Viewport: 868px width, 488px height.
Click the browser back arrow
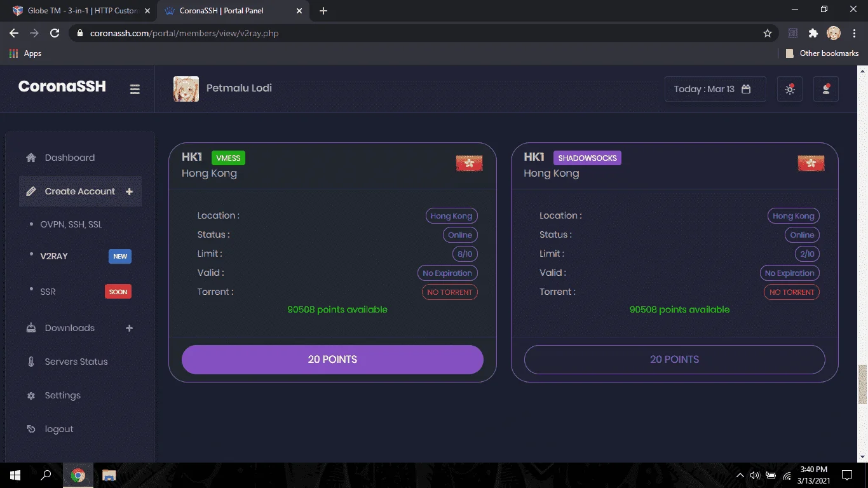pyautogui.click(x=14, y=33)
